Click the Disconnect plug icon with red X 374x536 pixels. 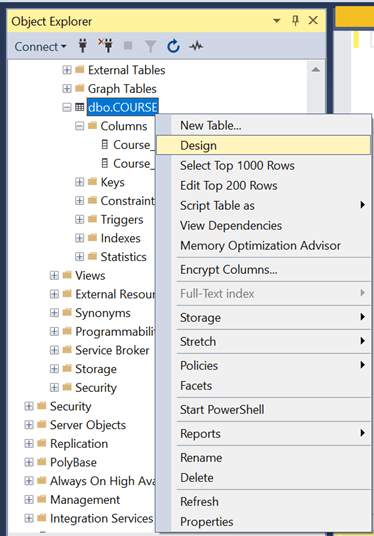click(106, 45)
